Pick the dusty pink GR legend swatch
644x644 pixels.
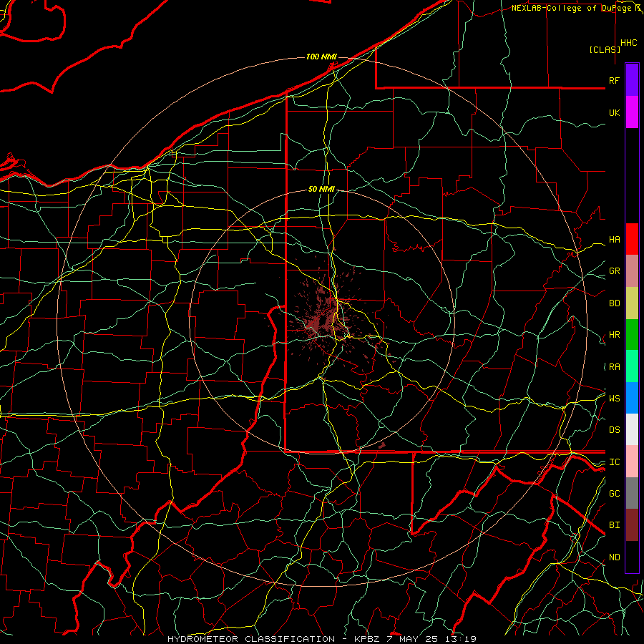(x=632, y=270)
